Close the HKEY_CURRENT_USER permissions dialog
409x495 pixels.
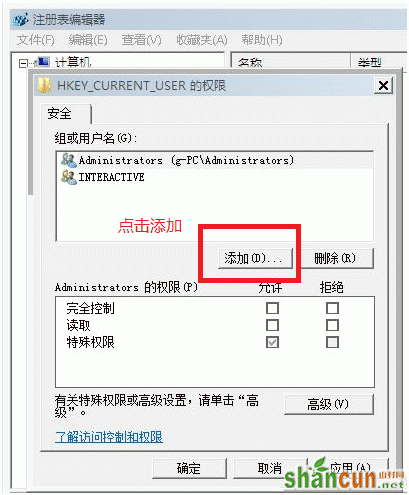[383, 86]
